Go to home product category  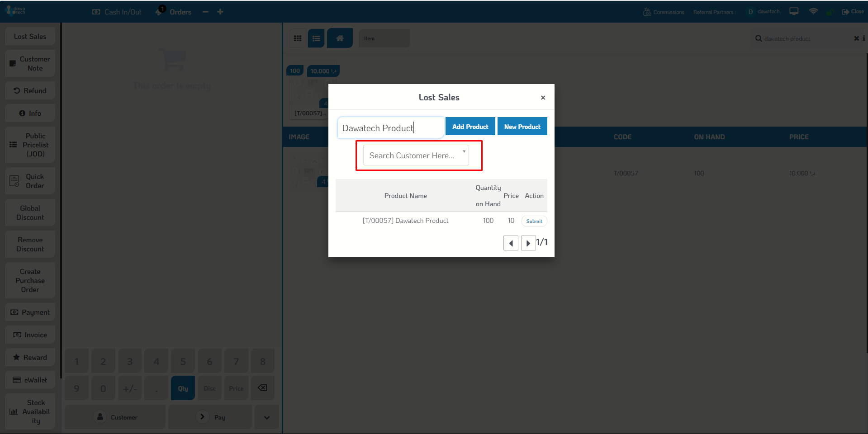tap(340, 38)
